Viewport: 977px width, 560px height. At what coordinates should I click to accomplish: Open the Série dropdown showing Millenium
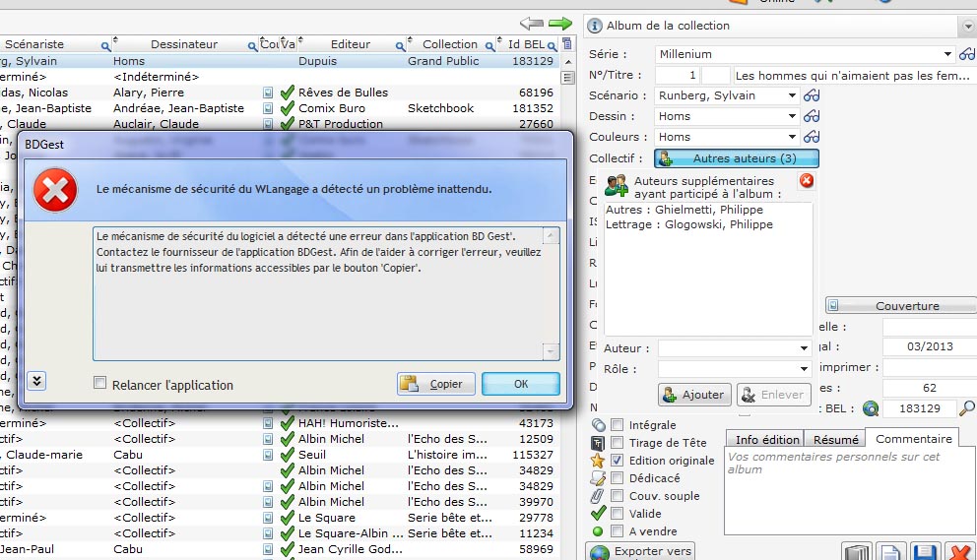coord(947,54)
